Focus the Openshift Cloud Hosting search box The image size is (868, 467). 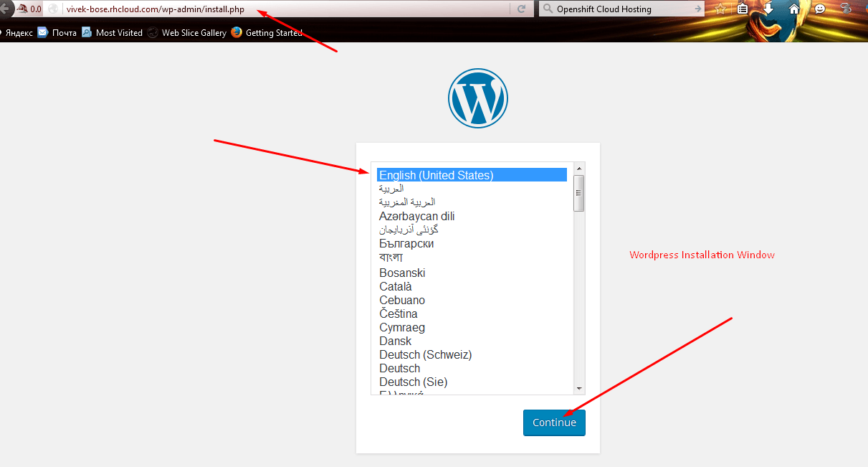tap(622, 9)
